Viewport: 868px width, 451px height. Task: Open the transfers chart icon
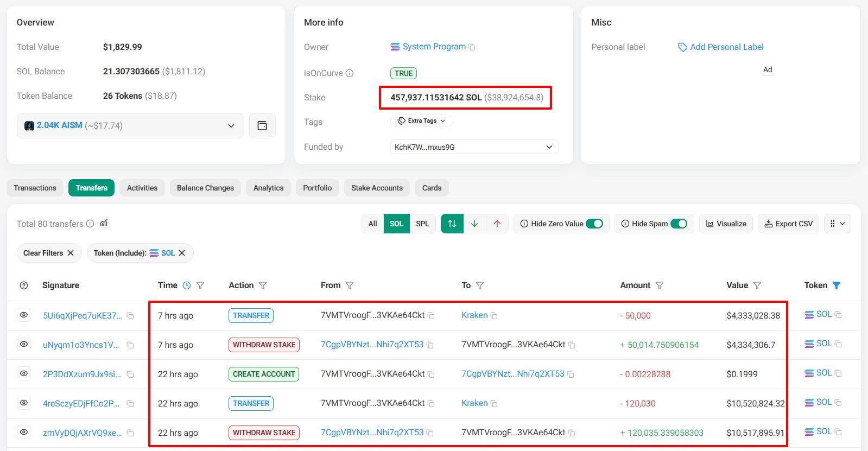(x=104, y=223)
